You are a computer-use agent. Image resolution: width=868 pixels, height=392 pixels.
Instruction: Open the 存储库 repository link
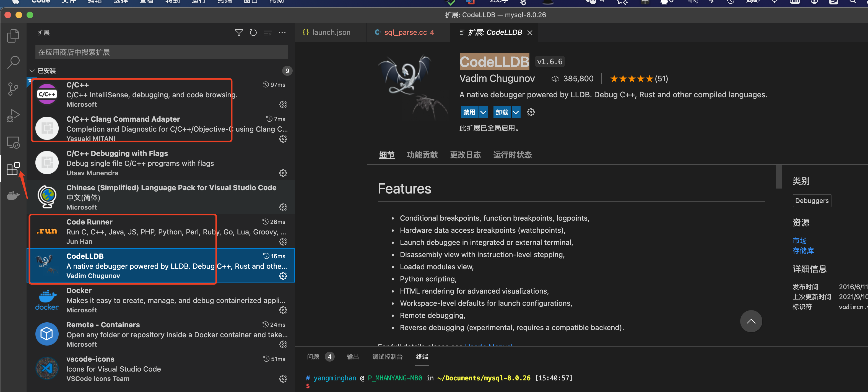pos(803,250)
